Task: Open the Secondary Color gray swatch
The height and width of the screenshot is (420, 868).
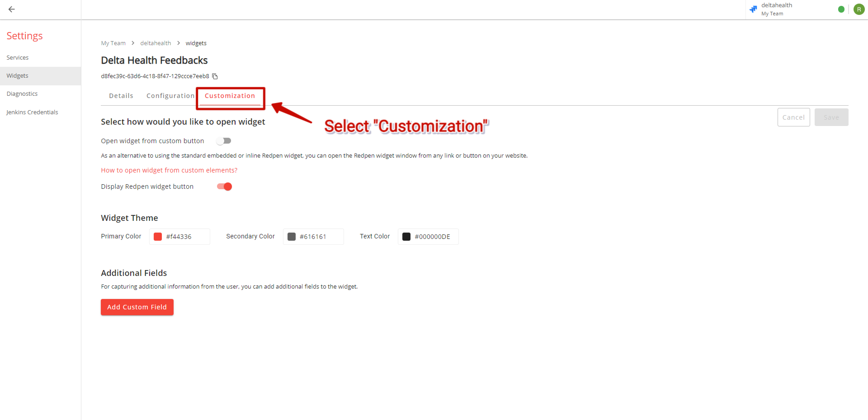Action: [291, 237]
